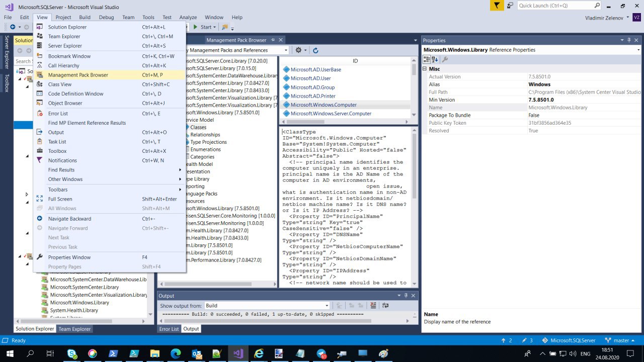Switch to the Error List tab
This screenshot has width=644, height=362.
169,329
